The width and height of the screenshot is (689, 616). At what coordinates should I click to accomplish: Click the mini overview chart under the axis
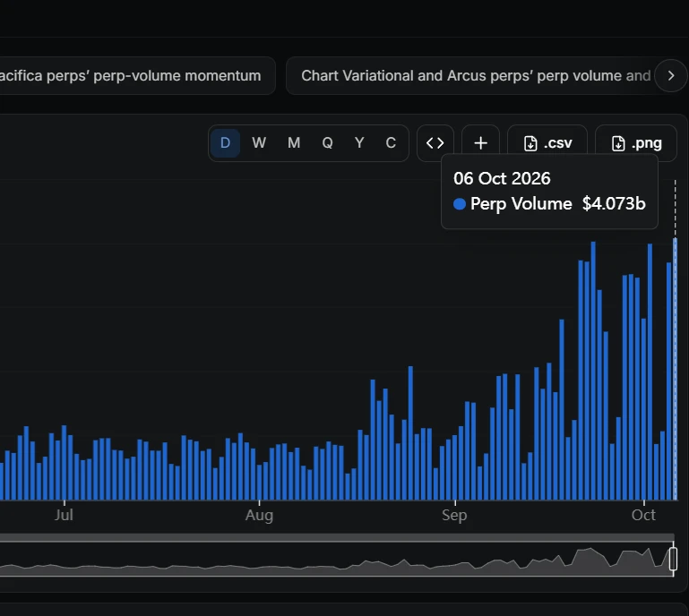click(x=336, y=560)
